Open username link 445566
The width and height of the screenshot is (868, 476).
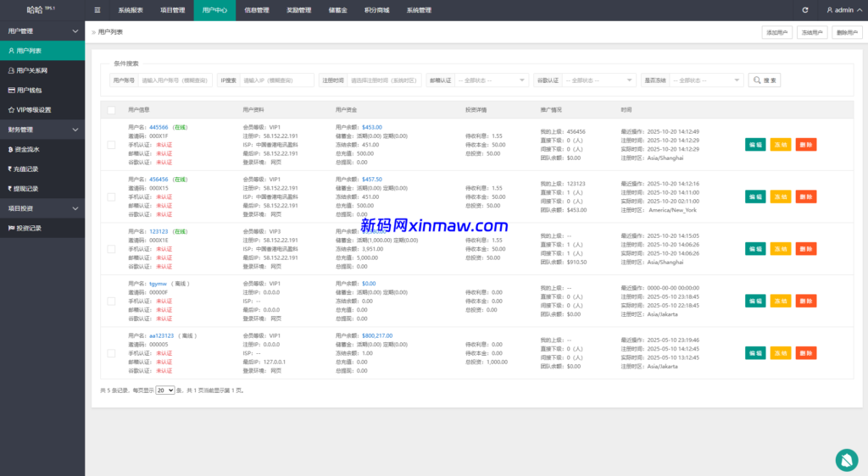[159, 127]
